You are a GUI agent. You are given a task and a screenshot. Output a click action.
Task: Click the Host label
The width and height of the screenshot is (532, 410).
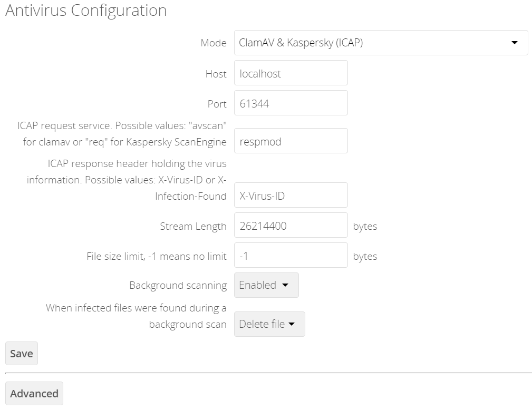coord(216,74)
